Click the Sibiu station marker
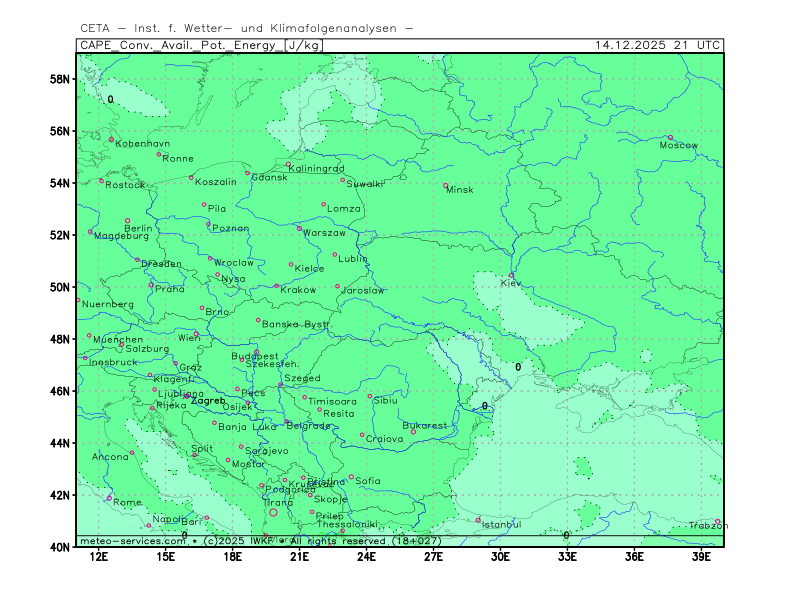 369,396
